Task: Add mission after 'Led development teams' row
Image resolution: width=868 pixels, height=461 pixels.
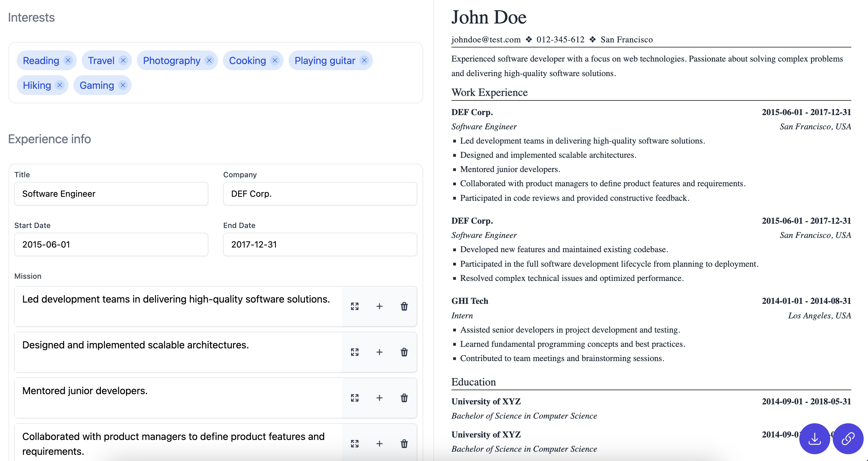Action: pos(380,306)
